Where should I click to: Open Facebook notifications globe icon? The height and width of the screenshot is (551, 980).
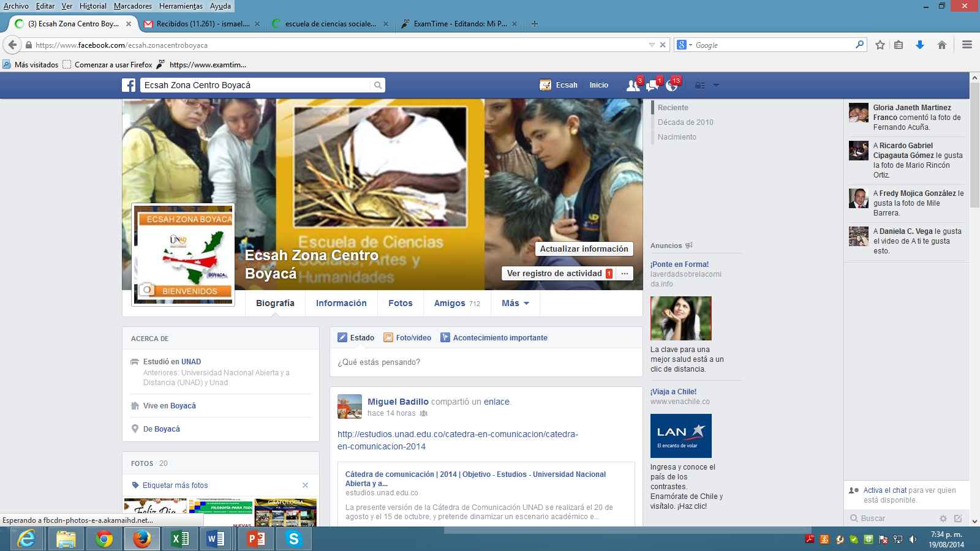672,86
